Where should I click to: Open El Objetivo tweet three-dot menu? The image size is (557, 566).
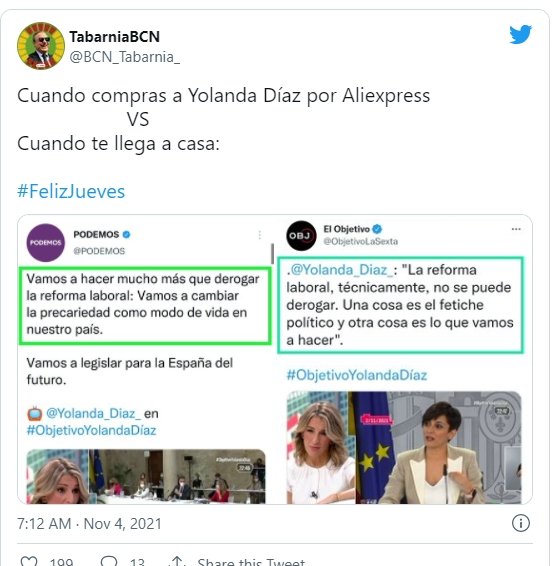pyautogui.click(x=516, y=229)
